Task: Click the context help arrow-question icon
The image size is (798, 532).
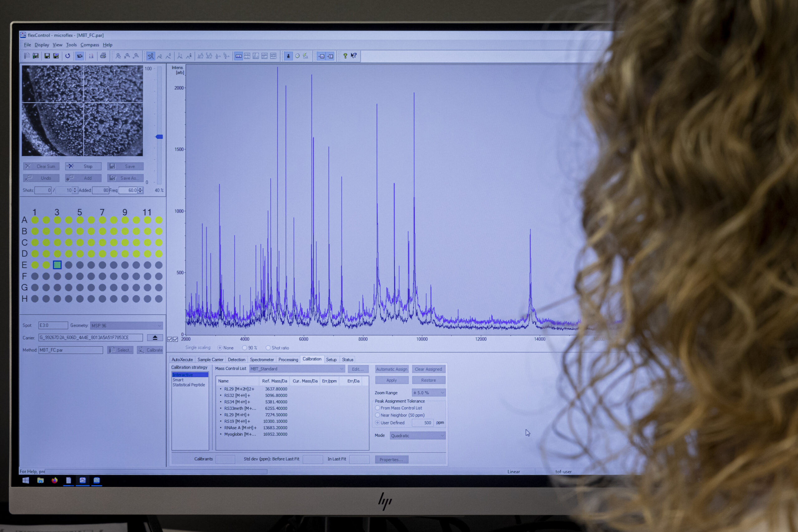Action: pos(353,56)
